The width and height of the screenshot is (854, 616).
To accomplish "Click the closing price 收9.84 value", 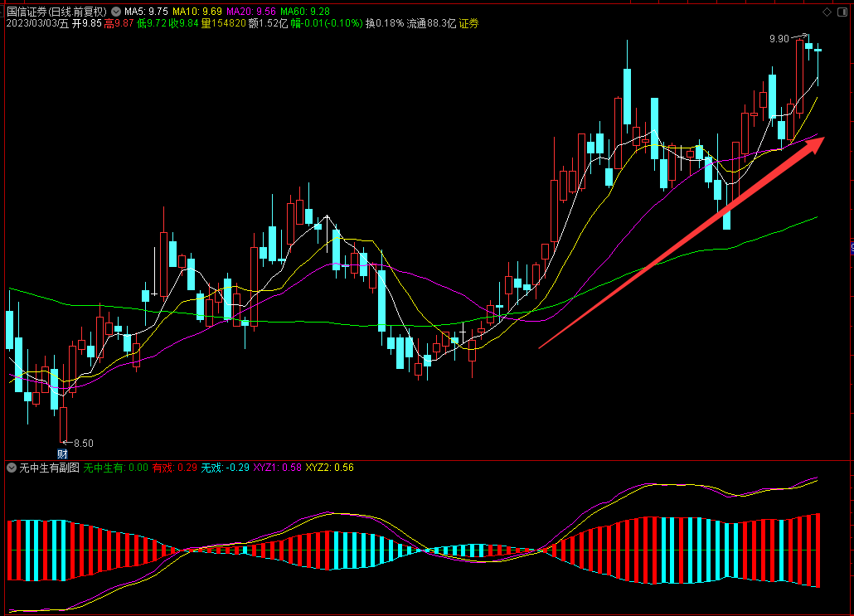I will pos(183,23).
